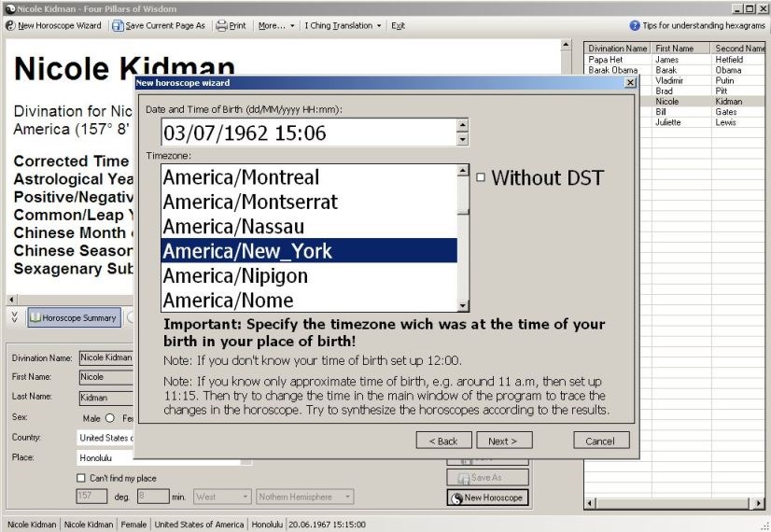Screen dimensions: 771x532
Task: Select America/New_York timezone
Action: [x=309, y=251]
